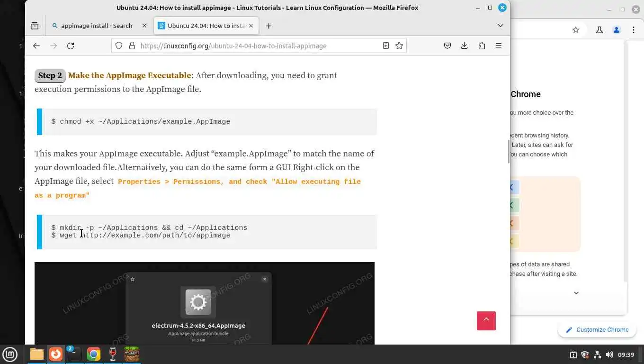Viewport: 644px width, 364px height.
Task: Close the appimage install Search tab
Action: (144, 26)
